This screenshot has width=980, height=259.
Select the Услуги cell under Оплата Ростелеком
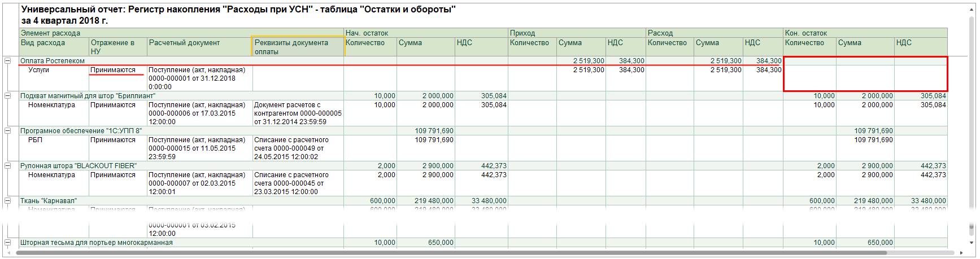[54, 78]
